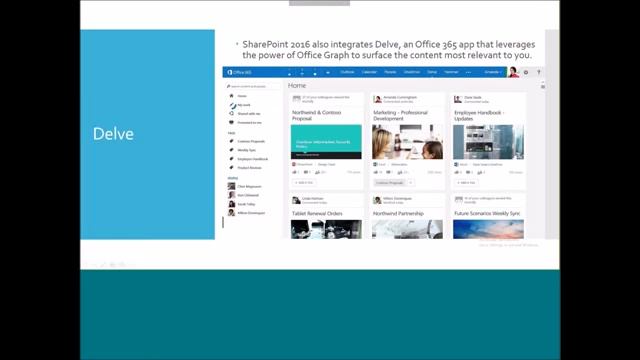Viewport: 640px width, 360px height.
Task: Click the Contoso Proposals tag on Marketing card
Action: (389, 182)
